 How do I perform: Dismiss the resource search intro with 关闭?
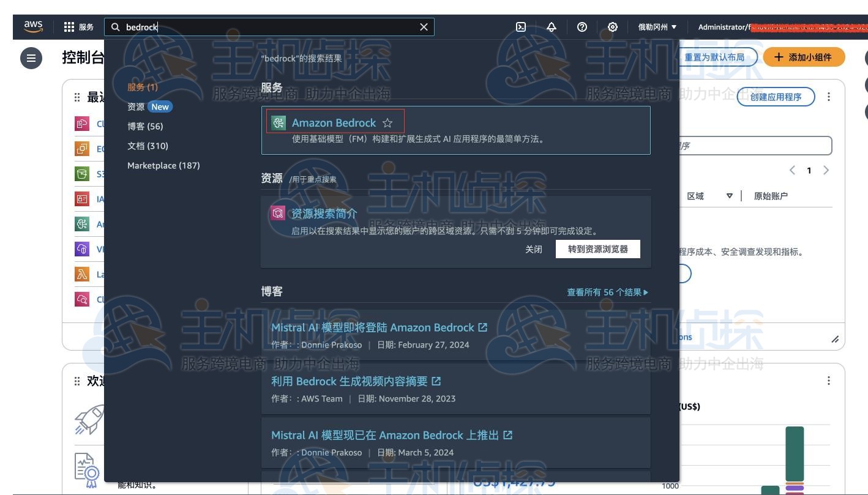pos(534,249)
